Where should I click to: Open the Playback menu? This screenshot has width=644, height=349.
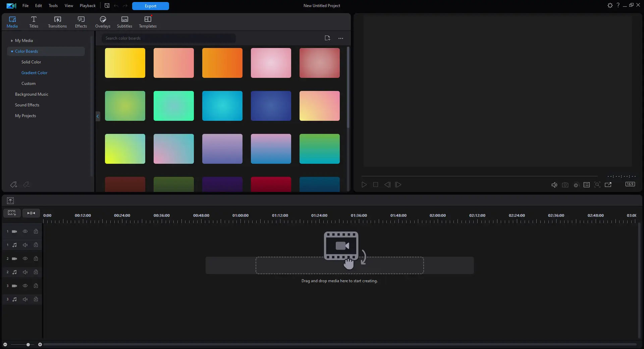[88, 6]
